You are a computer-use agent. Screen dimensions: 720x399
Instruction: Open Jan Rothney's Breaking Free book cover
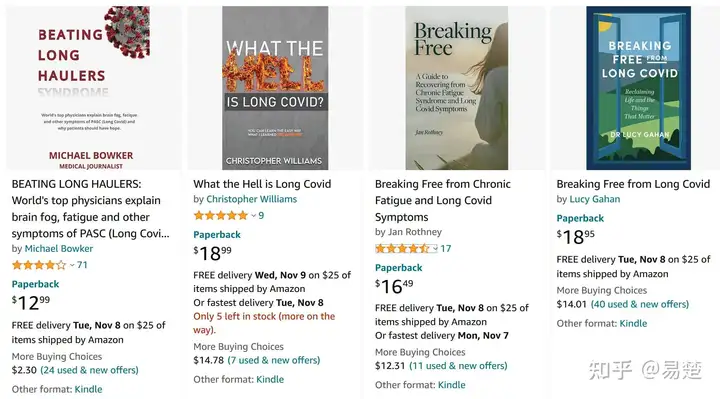coord(456,88)
